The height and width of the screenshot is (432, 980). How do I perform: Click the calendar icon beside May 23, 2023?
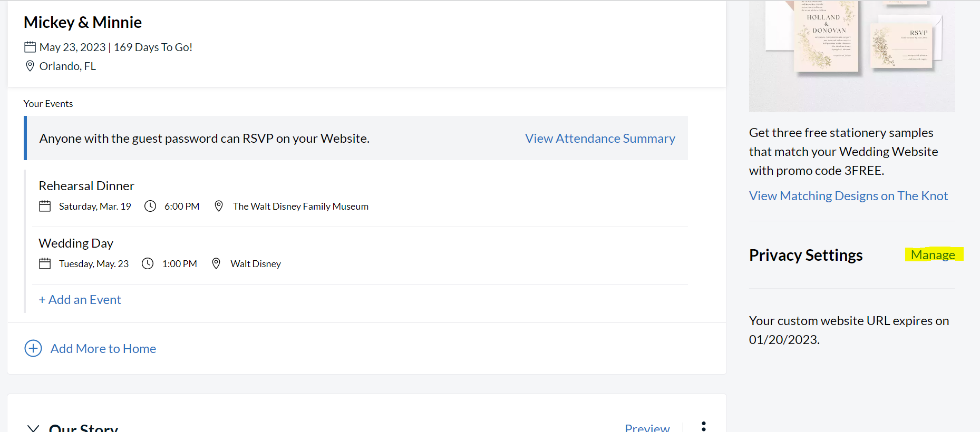tap(30, 47)
